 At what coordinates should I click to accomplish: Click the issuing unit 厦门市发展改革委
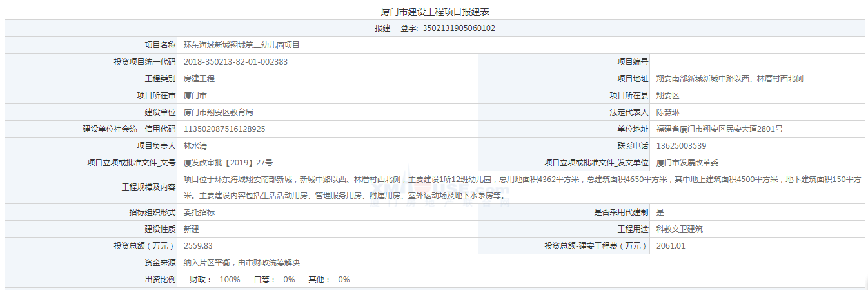[687, 163]
